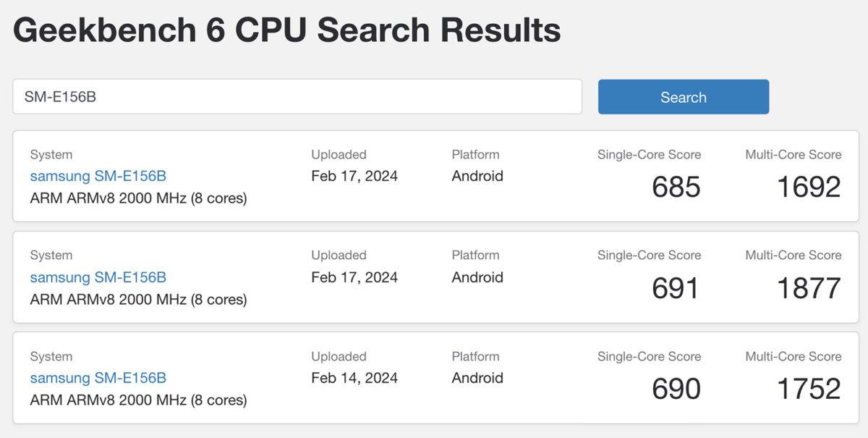Click the SM-E156B search input field
Viewport: 868px width, 438px height.
(x=297, y=96)
